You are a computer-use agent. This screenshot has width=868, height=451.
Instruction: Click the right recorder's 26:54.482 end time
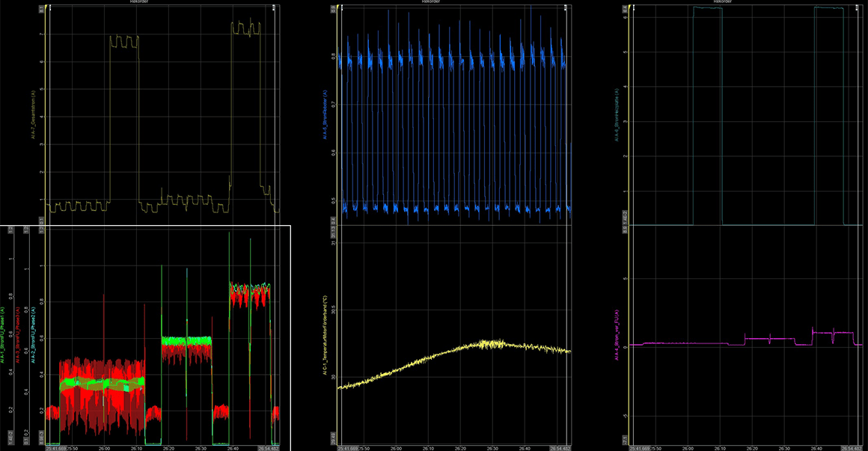[851, 447]
